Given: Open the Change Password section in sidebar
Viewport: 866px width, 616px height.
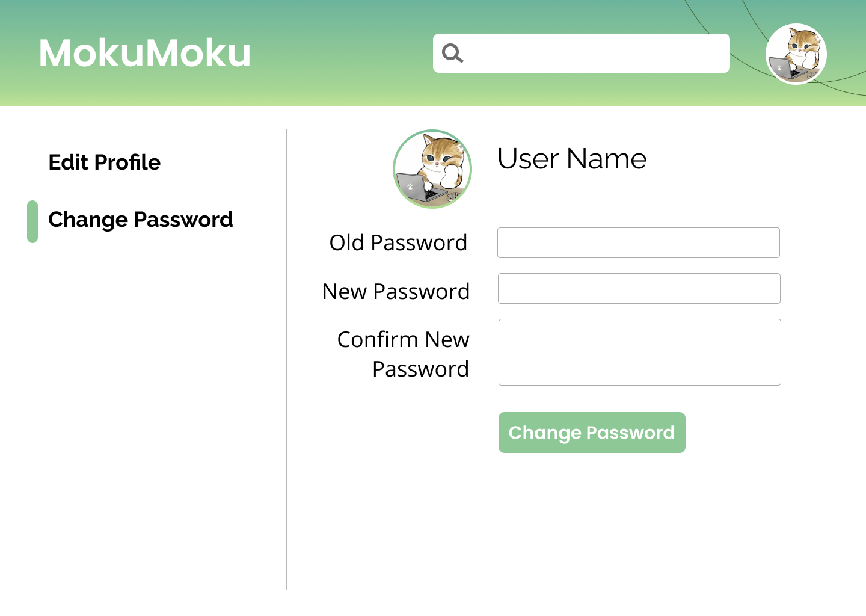Looking at the screenshot, I should [x=140, y=220].
